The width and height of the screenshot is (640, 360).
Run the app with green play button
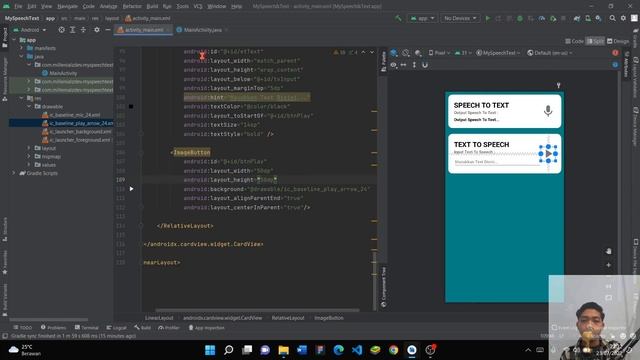487,18
